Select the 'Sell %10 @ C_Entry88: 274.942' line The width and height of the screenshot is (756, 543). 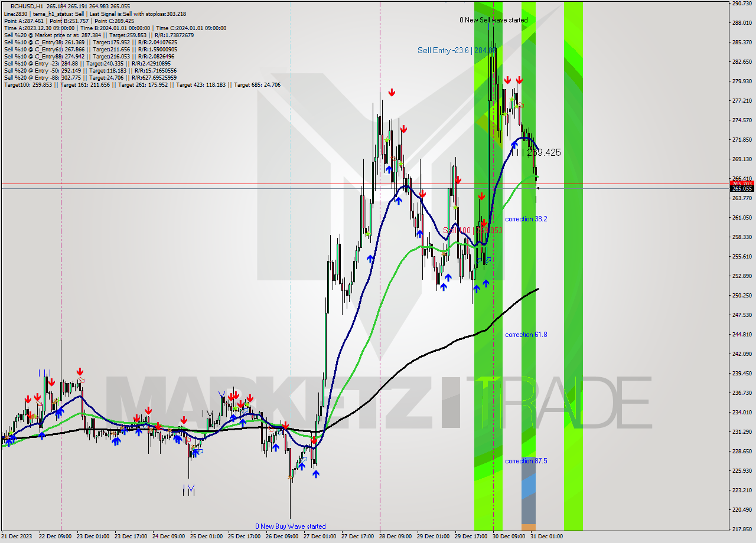90,56
